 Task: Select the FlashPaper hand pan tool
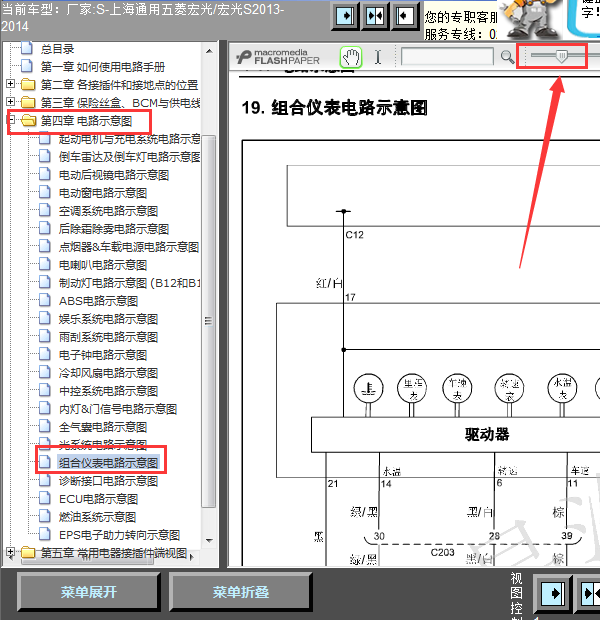[351, 57]
